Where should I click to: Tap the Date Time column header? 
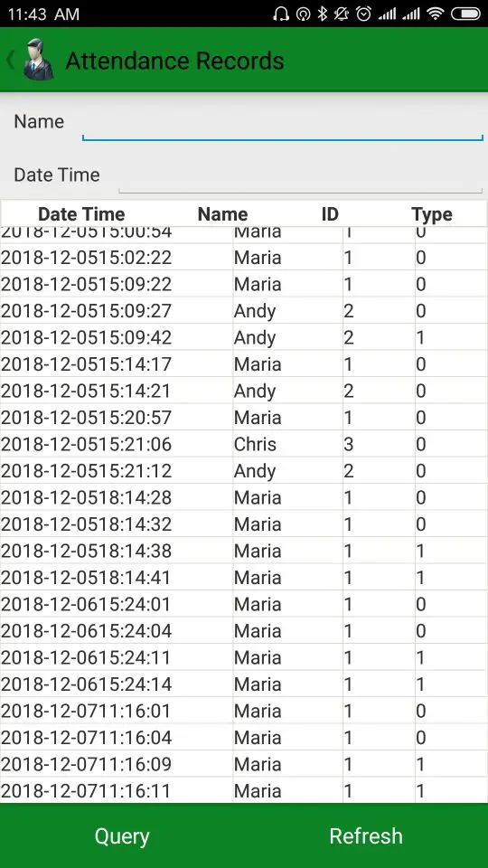(81, 214)
